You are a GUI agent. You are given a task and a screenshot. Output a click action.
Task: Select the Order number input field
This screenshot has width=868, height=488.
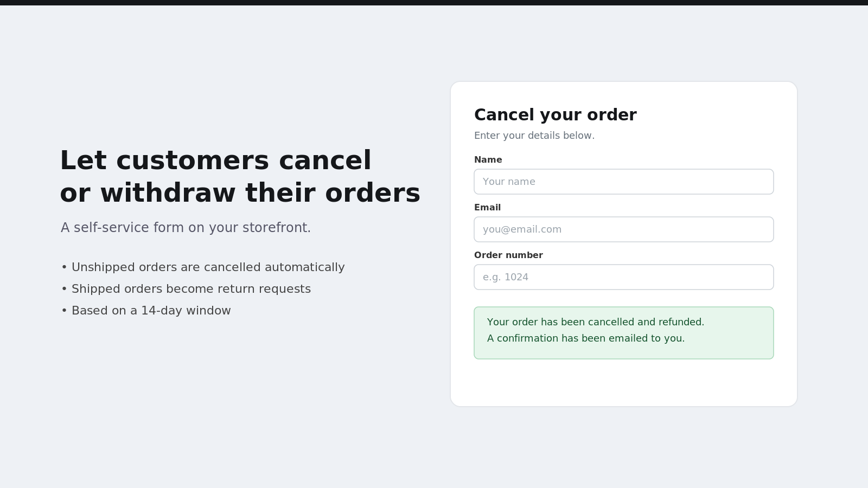coord(624,277)
